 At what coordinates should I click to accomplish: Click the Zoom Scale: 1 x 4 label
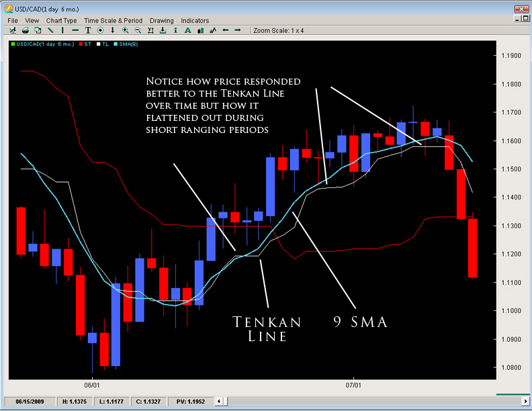click(279, 30)
